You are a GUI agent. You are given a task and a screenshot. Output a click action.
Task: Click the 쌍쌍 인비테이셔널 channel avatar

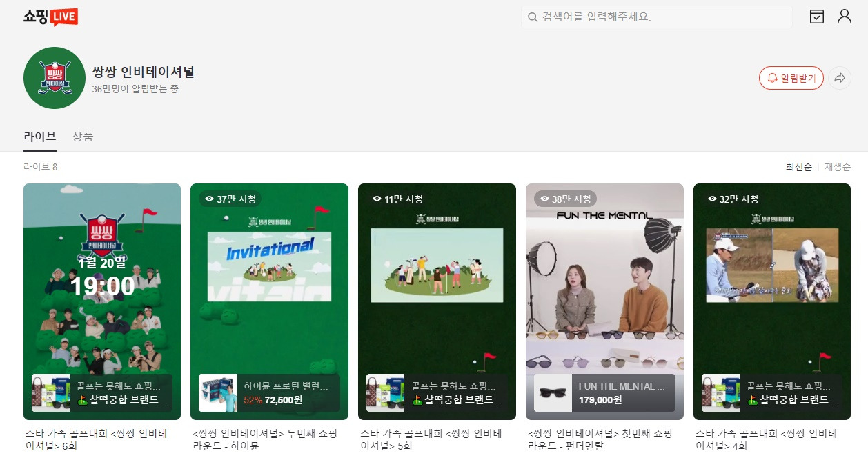54,77
